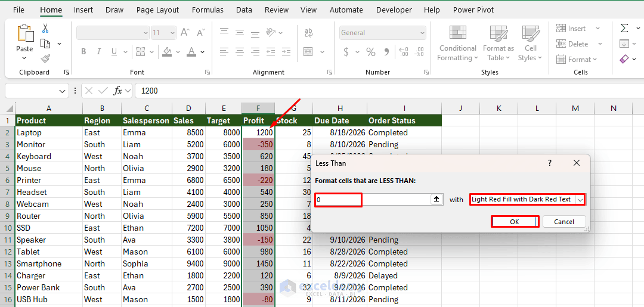Open the font size dropdown

pos(172,33)
